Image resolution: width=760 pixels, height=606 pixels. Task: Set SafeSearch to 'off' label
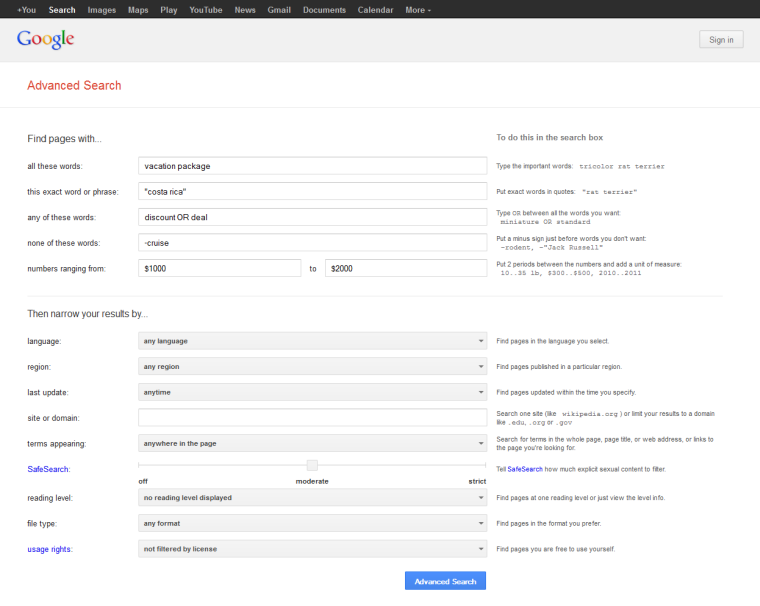(143, 481)
